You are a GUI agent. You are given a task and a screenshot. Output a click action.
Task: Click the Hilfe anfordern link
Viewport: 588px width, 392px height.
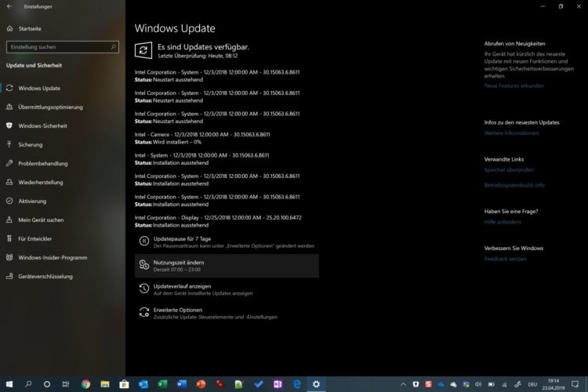tap(502, 222)
